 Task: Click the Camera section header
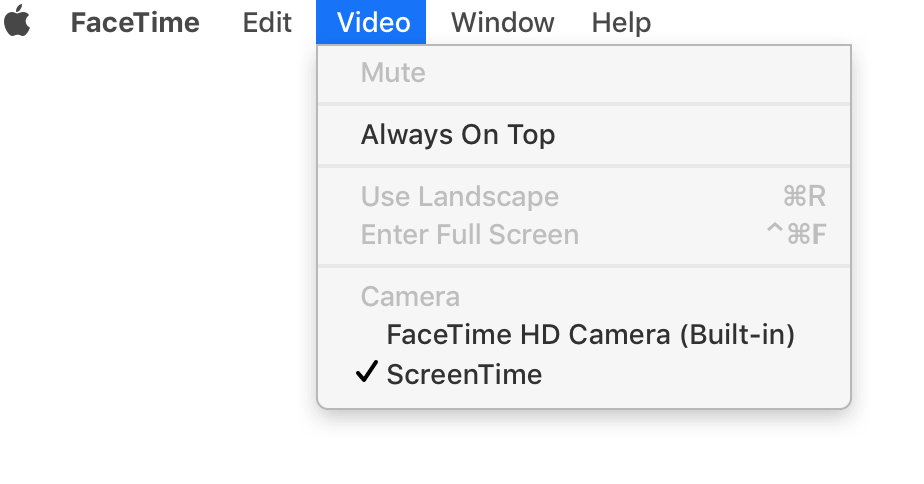pyautogui.click(x=410, y=297)
